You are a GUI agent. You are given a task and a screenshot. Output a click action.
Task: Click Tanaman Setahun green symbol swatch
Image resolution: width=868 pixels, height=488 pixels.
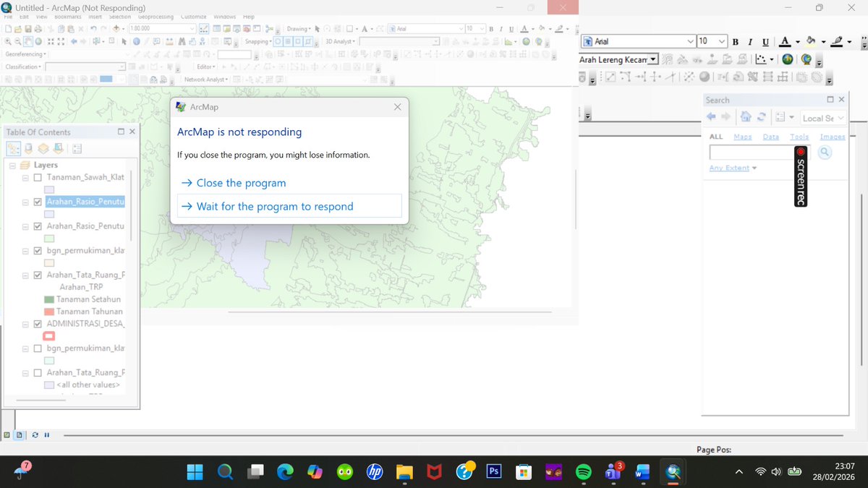coord(50,299)
